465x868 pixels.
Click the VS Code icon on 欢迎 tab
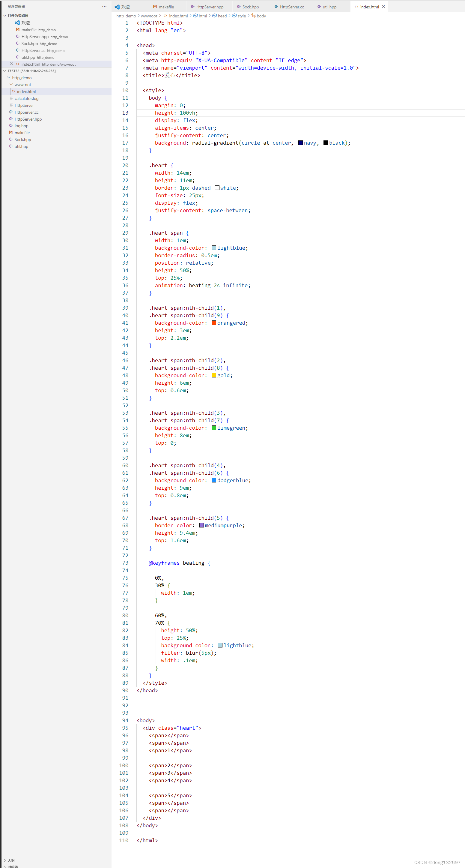click(x=117, y=7)
